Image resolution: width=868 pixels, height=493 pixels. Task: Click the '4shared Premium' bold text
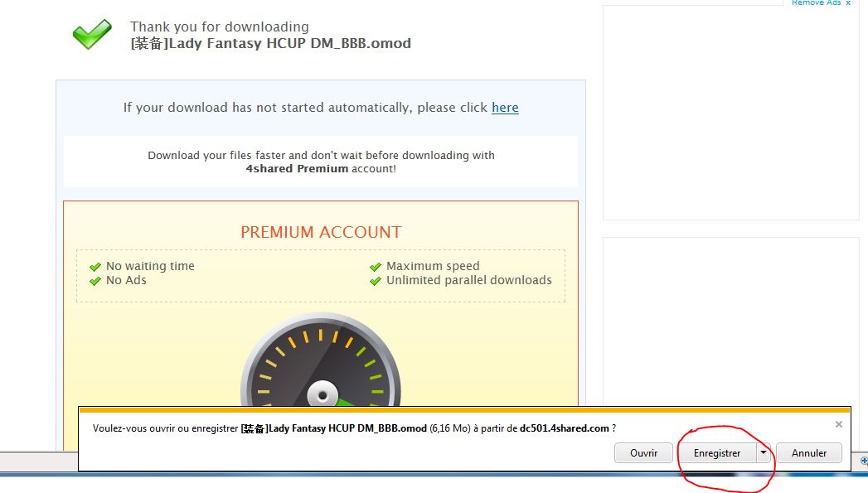pyautogui.click(x=297, y=168)
